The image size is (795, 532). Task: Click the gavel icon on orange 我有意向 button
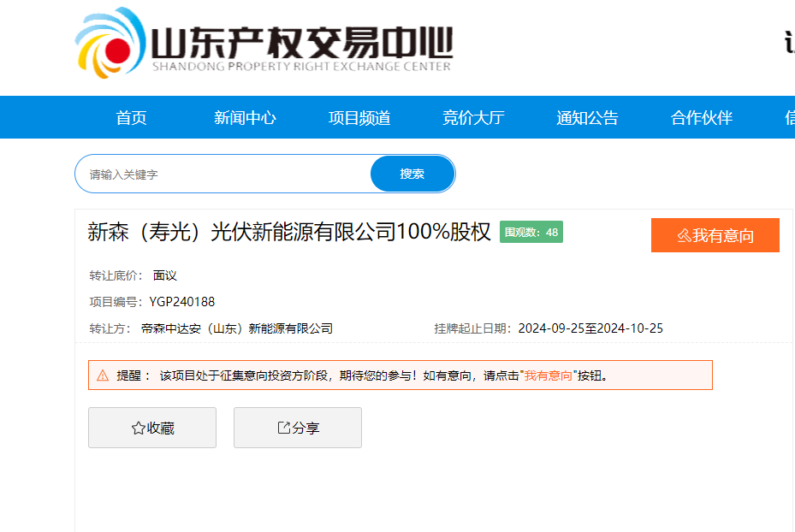point(684,236)
